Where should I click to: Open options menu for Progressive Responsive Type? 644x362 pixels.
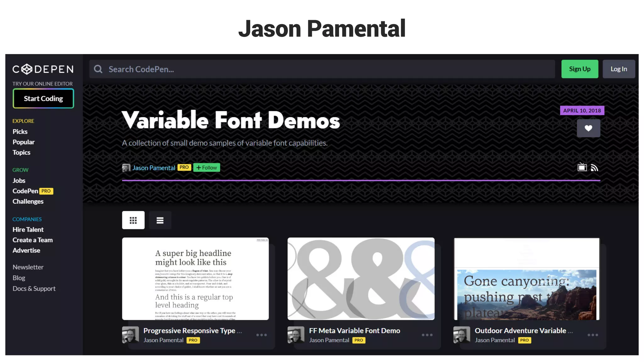[261, 335]
